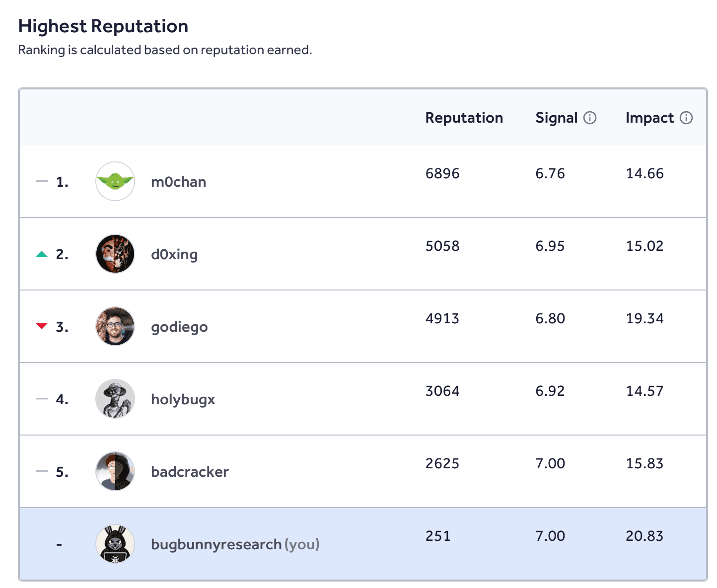Open the Impact info tooltip icon
The width and height of the screenshot is (717, 588).
[686, 118]
